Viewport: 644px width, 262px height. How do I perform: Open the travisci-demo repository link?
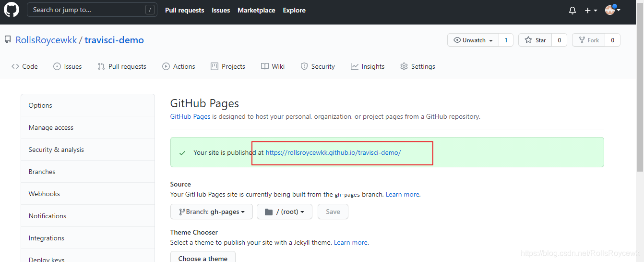pyautogui.click(x=114, y=40)
